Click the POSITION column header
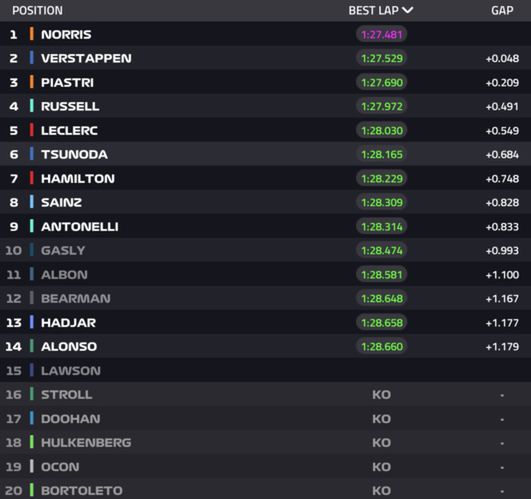The height and width of the screenshot is (499, 531). (x=38, y=10)
